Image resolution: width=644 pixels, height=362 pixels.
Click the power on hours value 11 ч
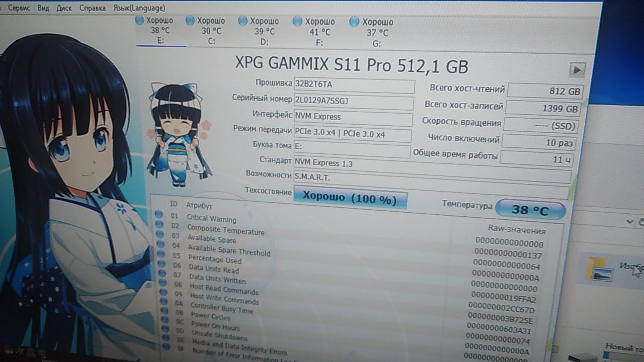536,159
